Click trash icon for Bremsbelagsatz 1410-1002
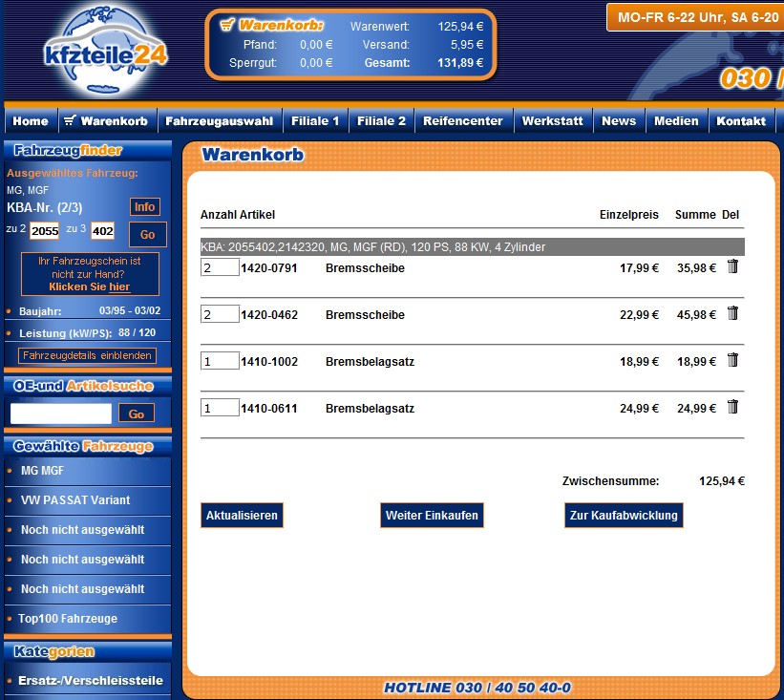Viewport: 784px width, 700px height. (732, 360)
